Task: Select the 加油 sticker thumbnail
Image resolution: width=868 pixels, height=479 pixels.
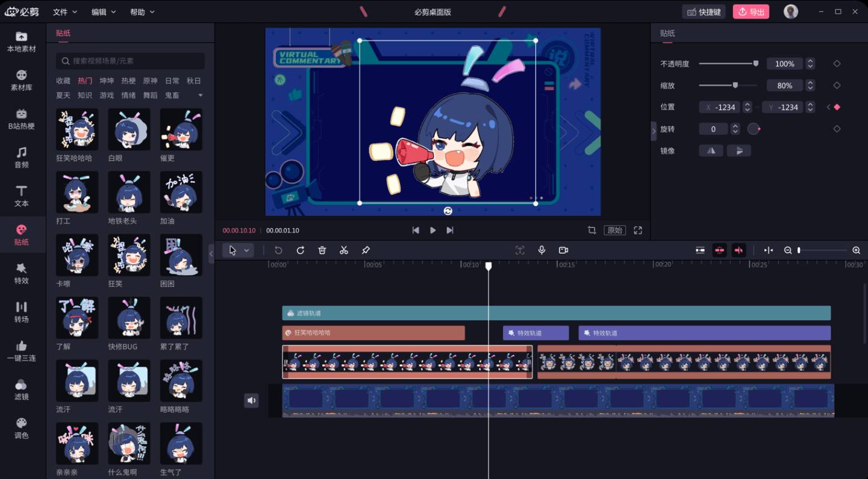Action: 181,193
